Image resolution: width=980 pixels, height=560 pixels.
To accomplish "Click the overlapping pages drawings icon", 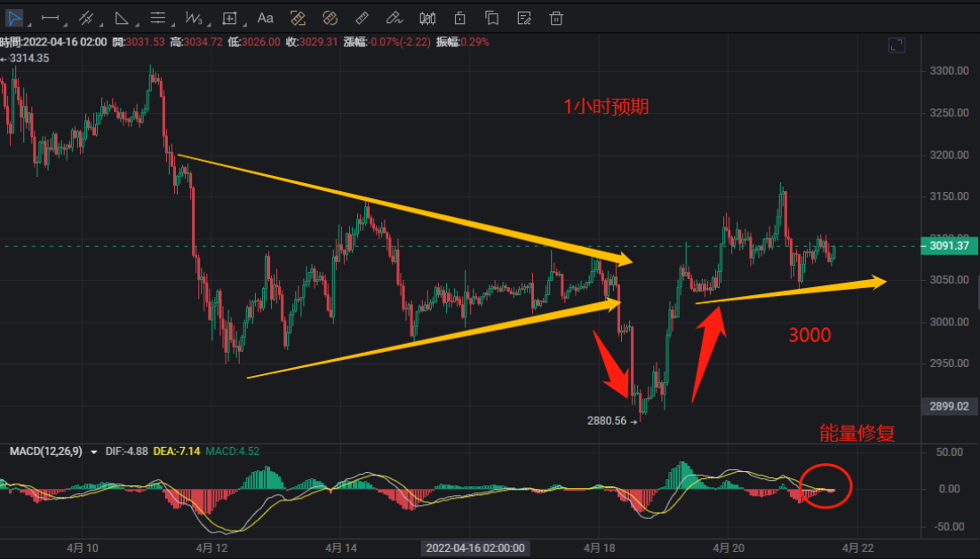I will pos(492,18).
